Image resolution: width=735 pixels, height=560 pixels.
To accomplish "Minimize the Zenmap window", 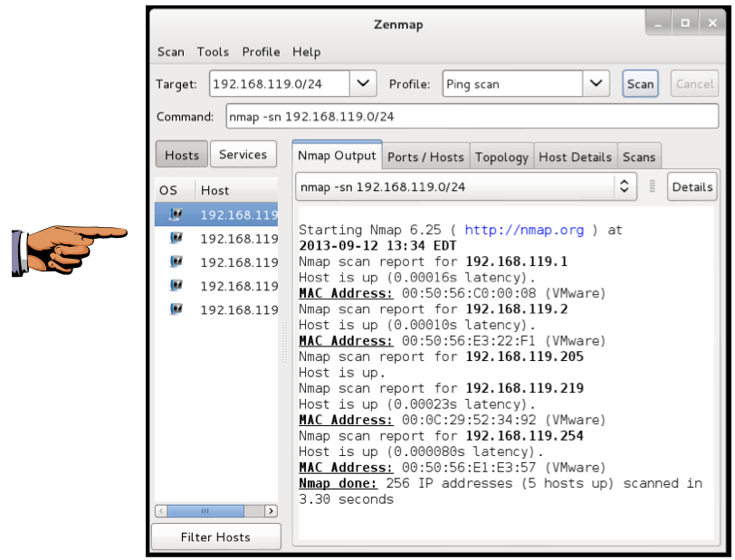I will tap(658, 23).
